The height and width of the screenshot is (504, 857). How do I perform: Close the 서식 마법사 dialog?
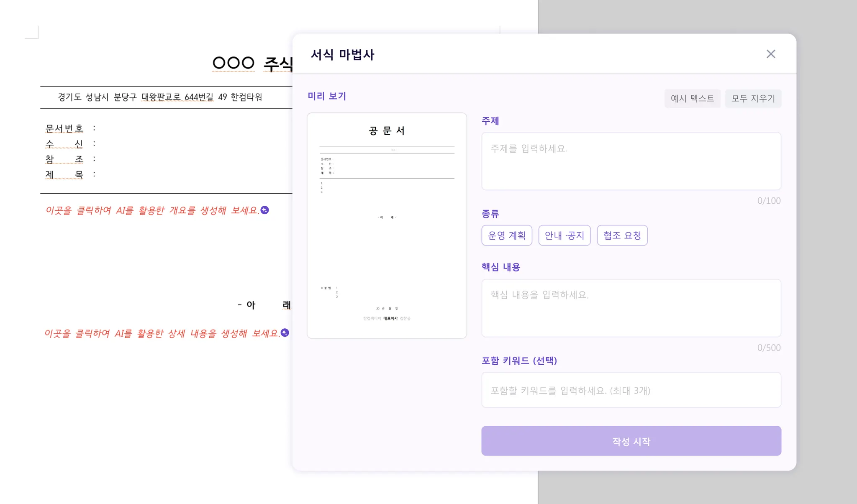[770, 54]
